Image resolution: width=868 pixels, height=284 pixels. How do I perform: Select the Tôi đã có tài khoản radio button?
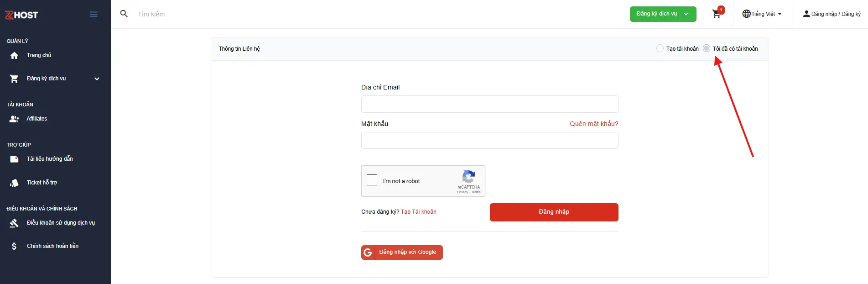tap(707, 48)
